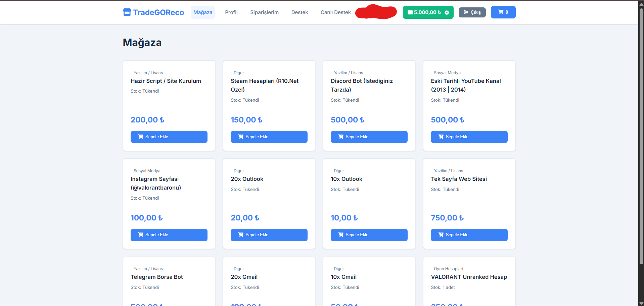Click the scrollbar down arrow
644x306 pixels.
tap(641, 303)
